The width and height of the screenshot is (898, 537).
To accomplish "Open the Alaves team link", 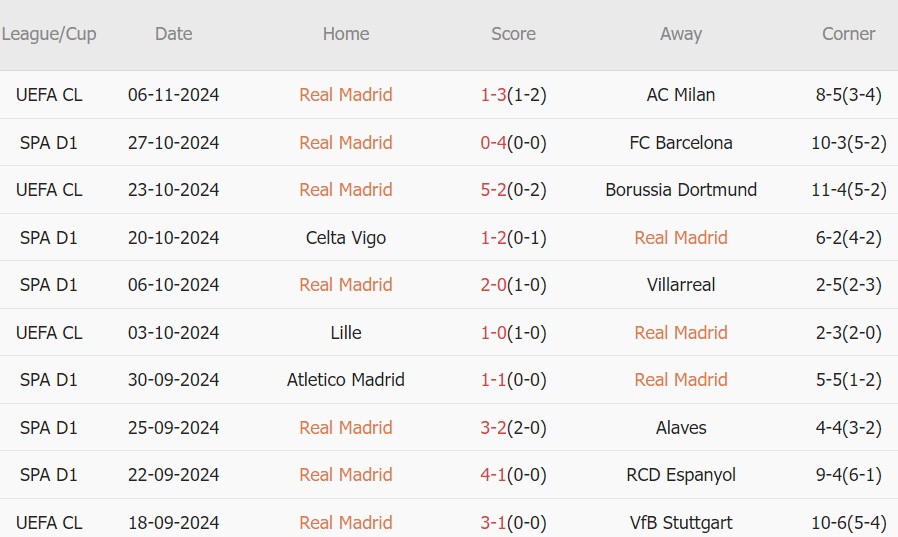I will pos(681,428).
